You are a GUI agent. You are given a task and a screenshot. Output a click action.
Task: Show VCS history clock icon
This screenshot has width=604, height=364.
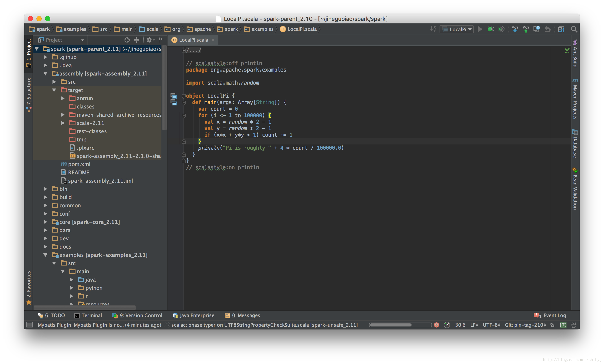(x=537, y=29)
